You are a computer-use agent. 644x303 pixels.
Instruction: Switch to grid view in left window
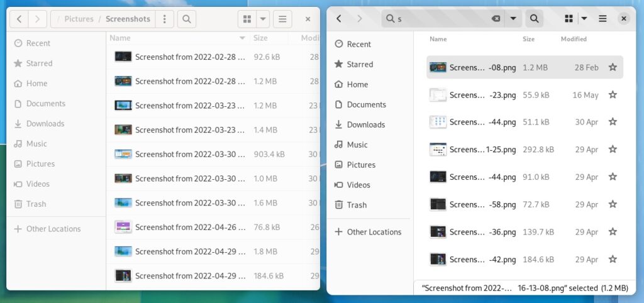tap(246, 19)
